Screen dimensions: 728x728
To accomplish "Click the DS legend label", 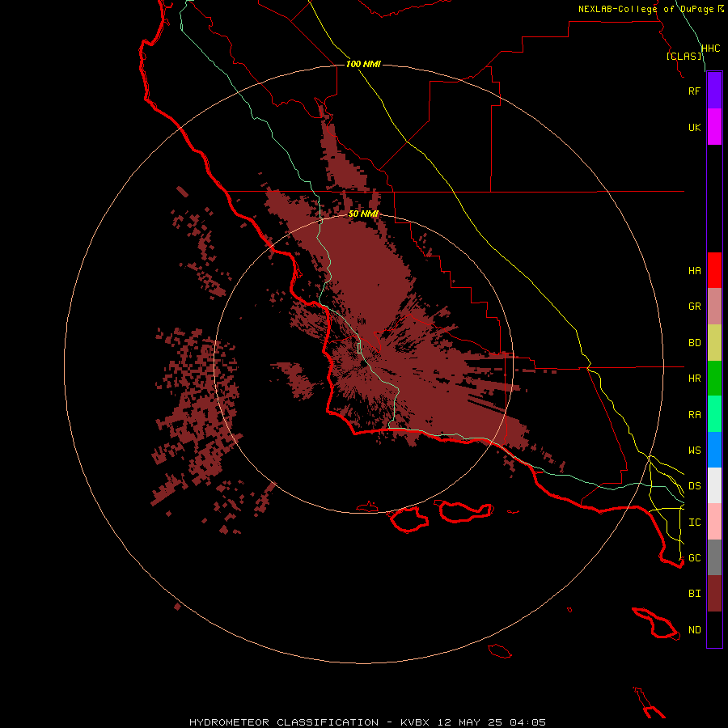I will point(694,486).
